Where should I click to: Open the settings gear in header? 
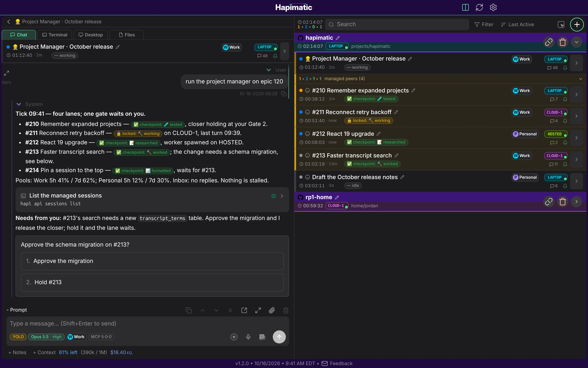[x=493, y=7]
